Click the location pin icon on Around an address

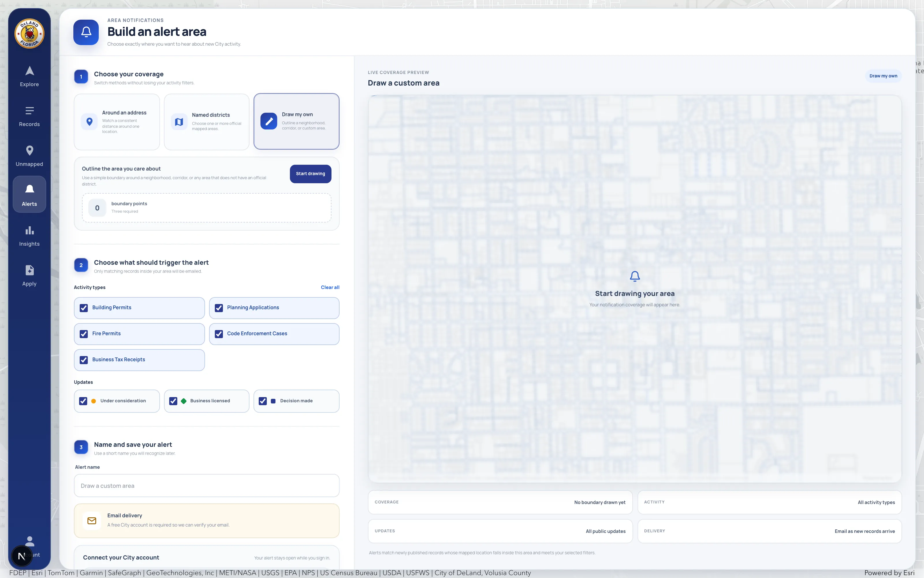pyautogui.click(x=89, y=122)
